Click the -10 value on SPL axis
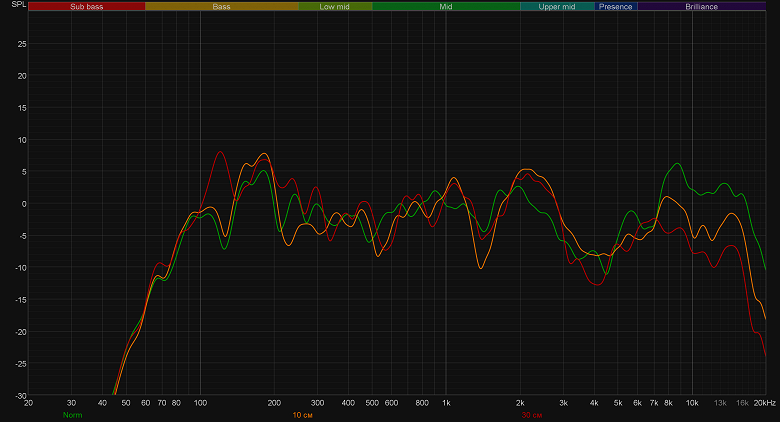Viewport: 780px width, 422px height. pyautogui.click(x=20, y=268)
